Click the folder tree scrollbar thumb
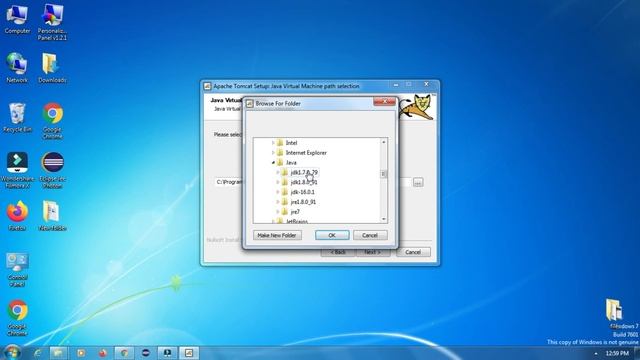Viewport: 640px width, 360px height. pos(383,174)
